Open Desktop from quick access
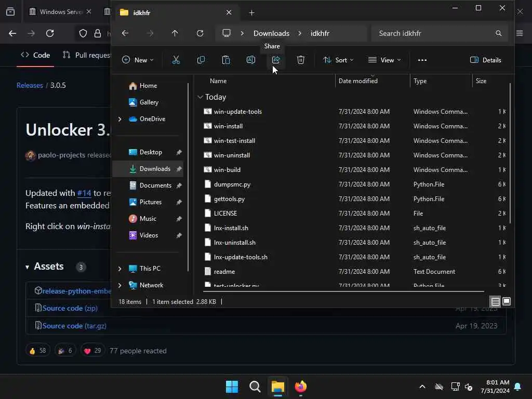 (148, 152)
